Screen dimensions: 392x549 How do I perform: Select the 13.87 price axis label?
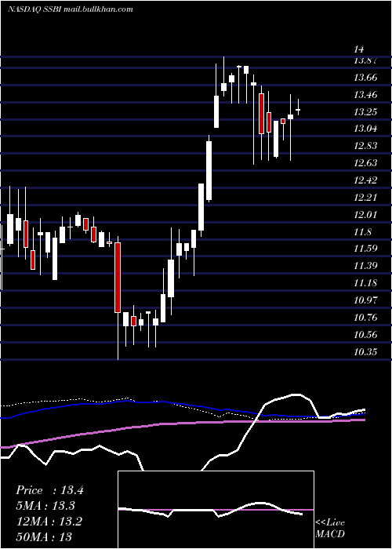coord(366,60)
